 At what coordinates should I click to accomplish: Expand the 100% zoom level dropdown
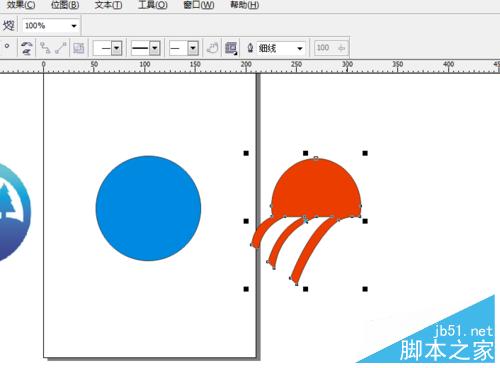point(74,26)
